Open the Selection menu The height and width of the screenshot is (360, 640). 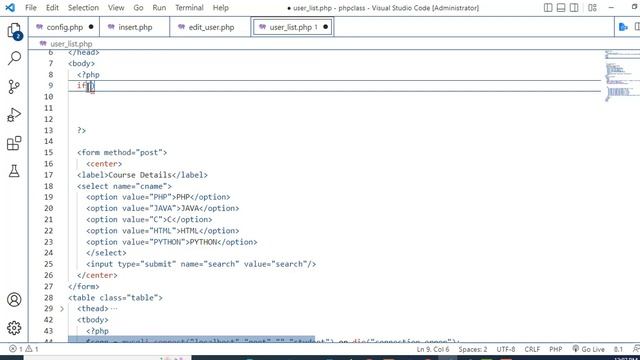pyautogui.click(x=83, y=7)
